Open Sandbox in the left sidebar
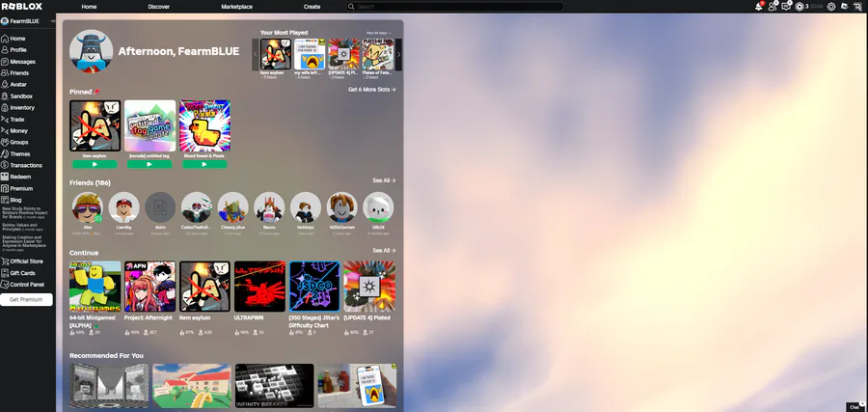Screen dimensions: 868x412 (x=16, y=96)
